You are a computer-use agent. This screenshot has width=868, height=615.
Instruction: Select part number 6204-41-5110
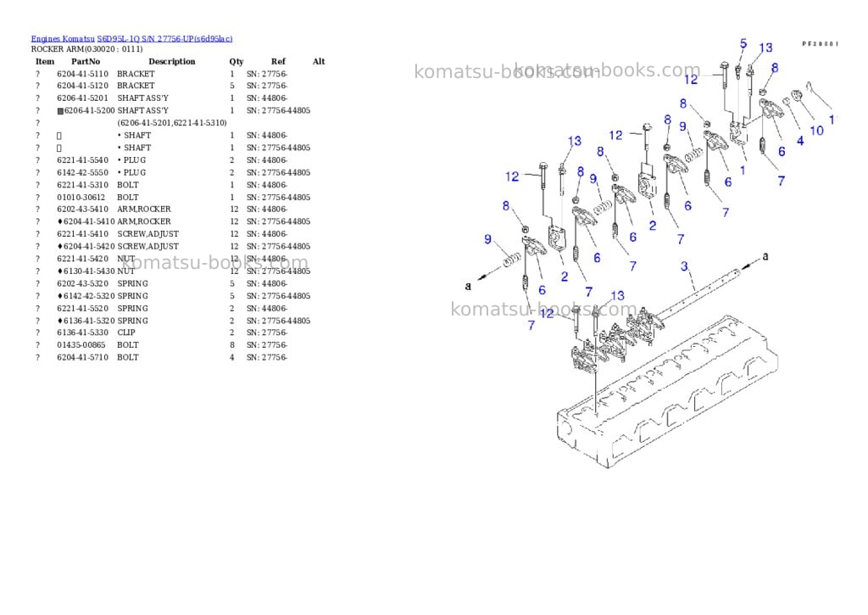pos(82,74)
